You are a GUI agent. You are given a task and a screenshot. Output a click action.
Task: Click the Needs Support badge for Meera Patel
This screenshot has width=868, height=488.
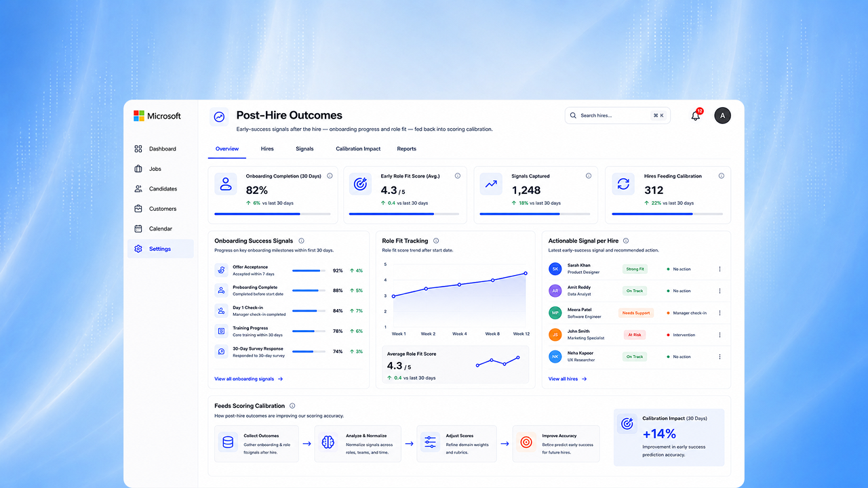636,313
